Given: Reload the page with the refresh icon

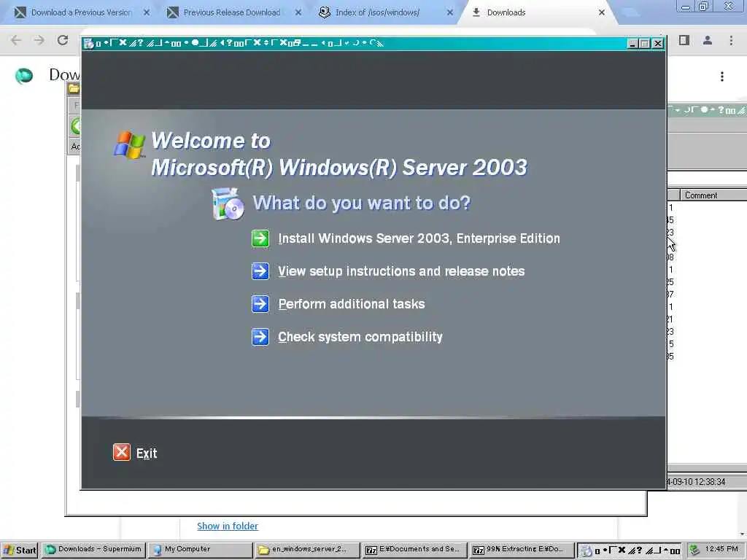Looking at the screenshot, I should [x=63, y=41].
